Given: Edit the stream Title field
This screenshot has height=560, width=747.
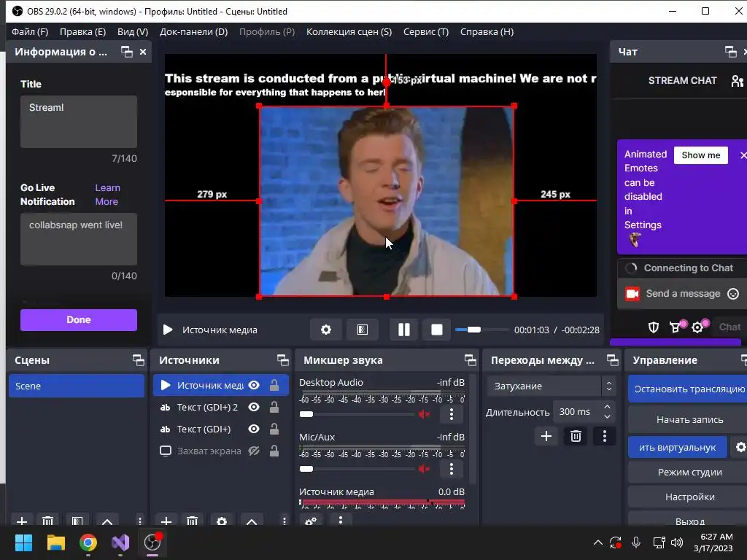Looking at the screenshot, I should (79, 122).
